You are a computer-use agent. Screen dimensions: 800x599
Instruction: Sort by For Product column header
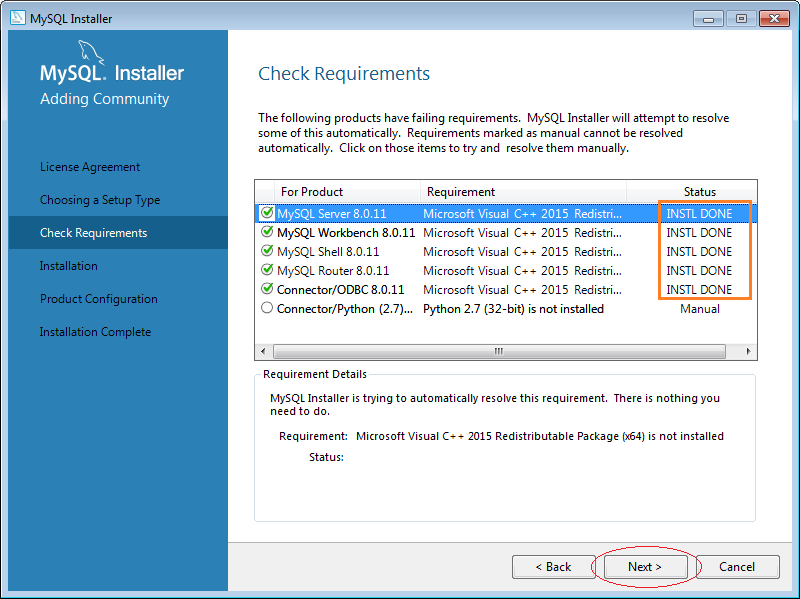click(x=347, y=192)
